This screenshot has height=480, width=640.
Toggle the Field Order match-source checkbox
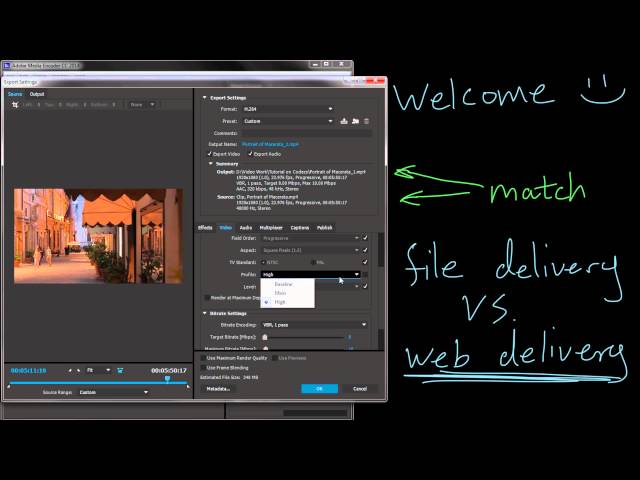(x=365, y=238)
